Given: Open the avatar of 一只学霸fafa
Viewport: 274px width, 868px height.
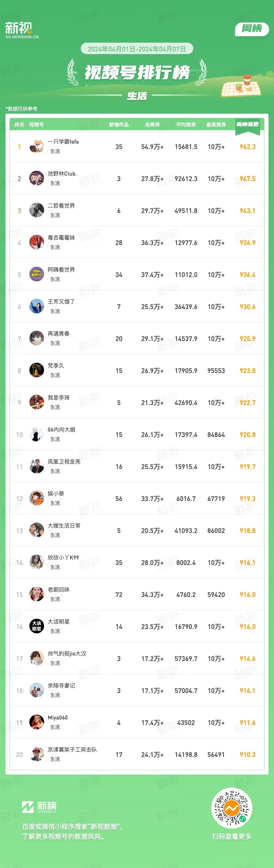Looking at the screenshot, I should click(x=36, y=147).
